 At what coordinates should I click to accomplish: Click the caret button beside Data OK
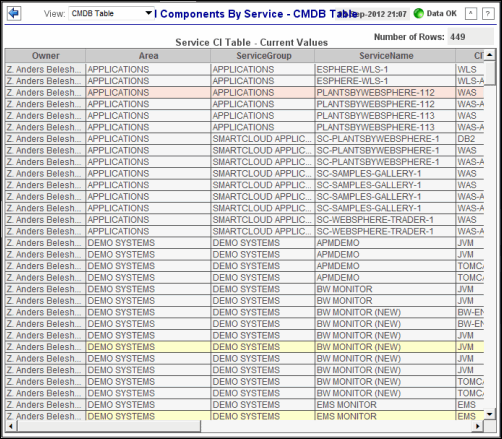471,14
